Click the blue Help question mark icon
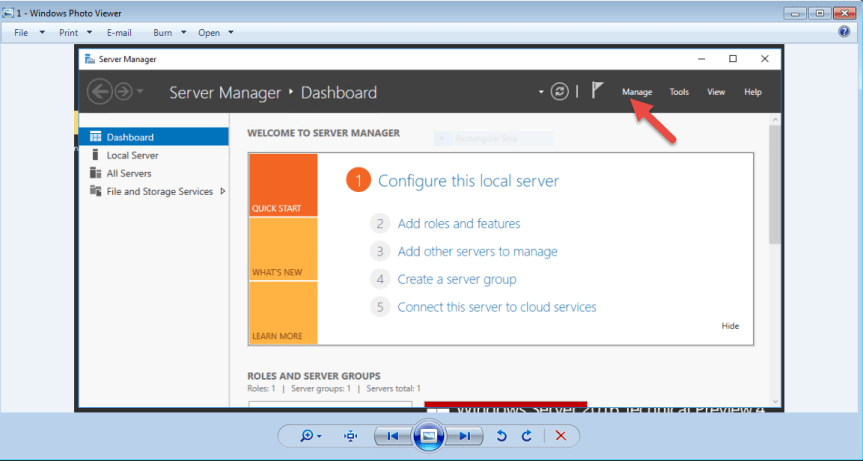Image resolution: width=863 pixels, height=461 pixels. coord(844,32)
